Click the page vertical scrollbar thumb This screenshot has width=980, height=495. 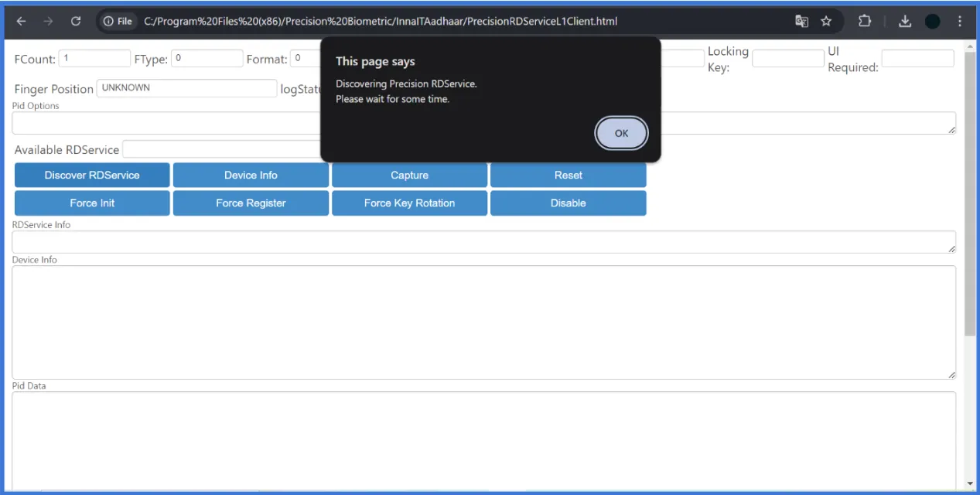[x=970, y=193]
